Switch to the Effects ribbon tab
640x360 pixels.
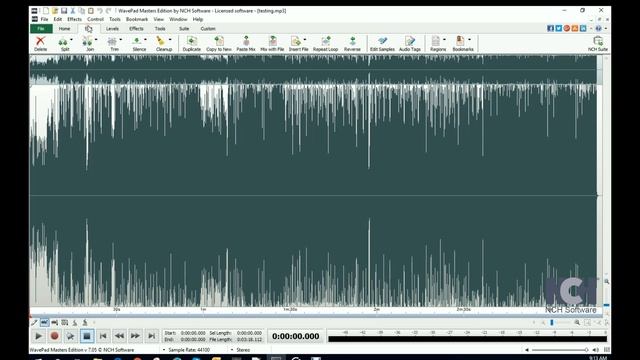pyautogui.click(x=136, y=29)
